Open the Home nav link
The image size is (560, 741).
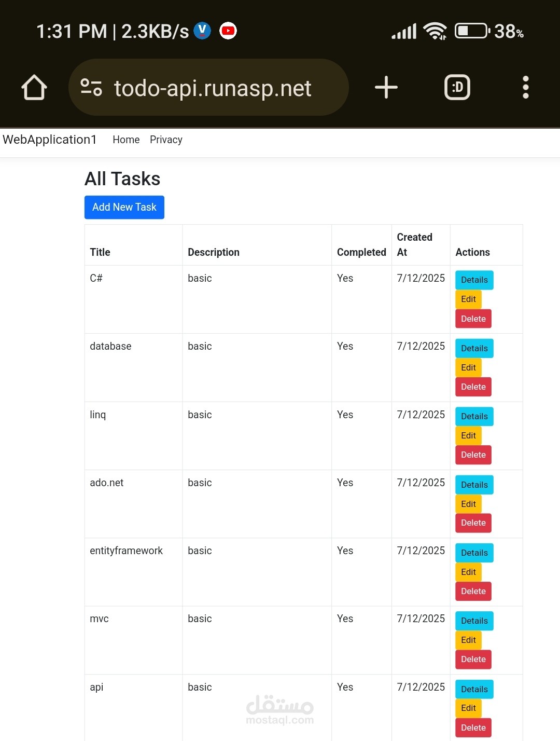126,140
